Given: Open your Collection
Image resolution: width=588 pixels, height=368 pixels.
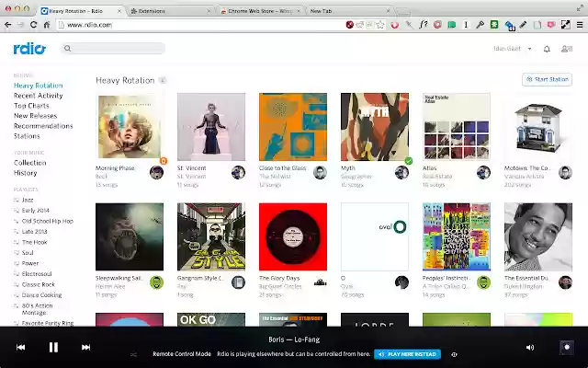Looking at the screenshot, I should point(30,163).
